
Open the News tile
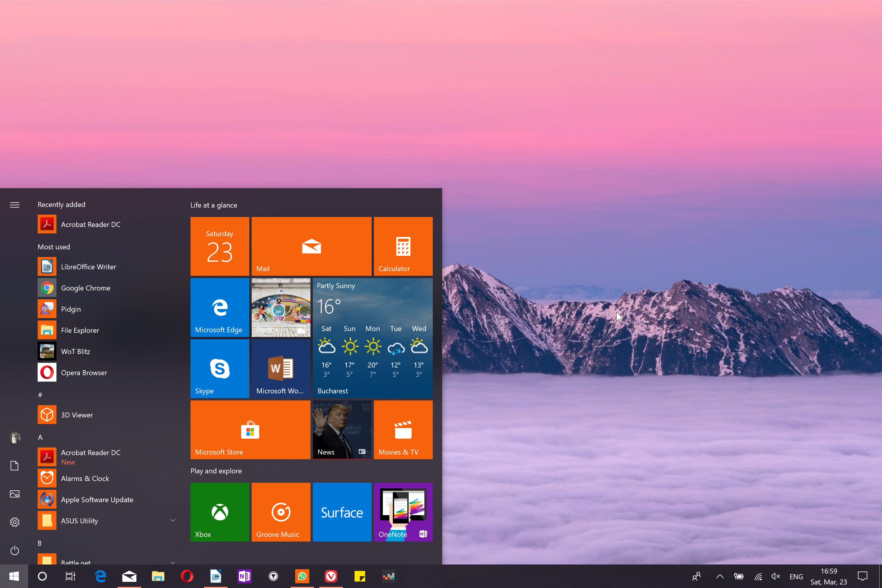tap(342, 430)
